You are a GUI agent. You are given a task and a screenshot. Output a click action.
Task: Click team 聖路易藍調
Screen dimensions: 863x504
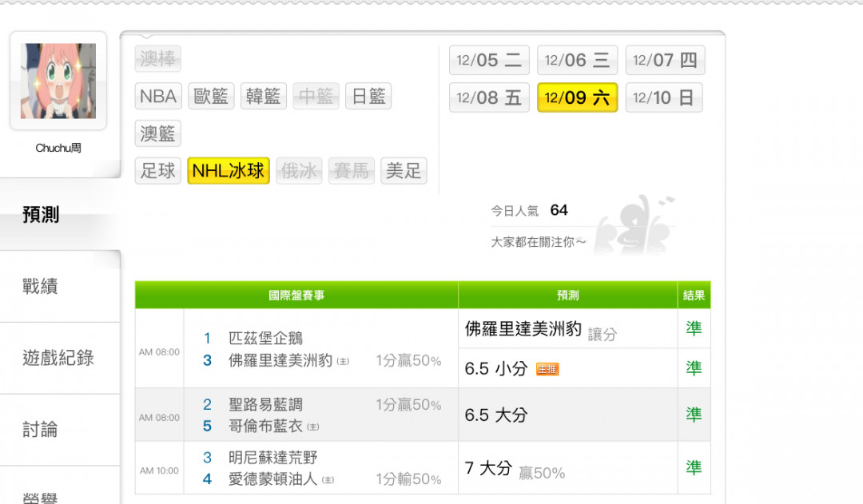(266, 404)
